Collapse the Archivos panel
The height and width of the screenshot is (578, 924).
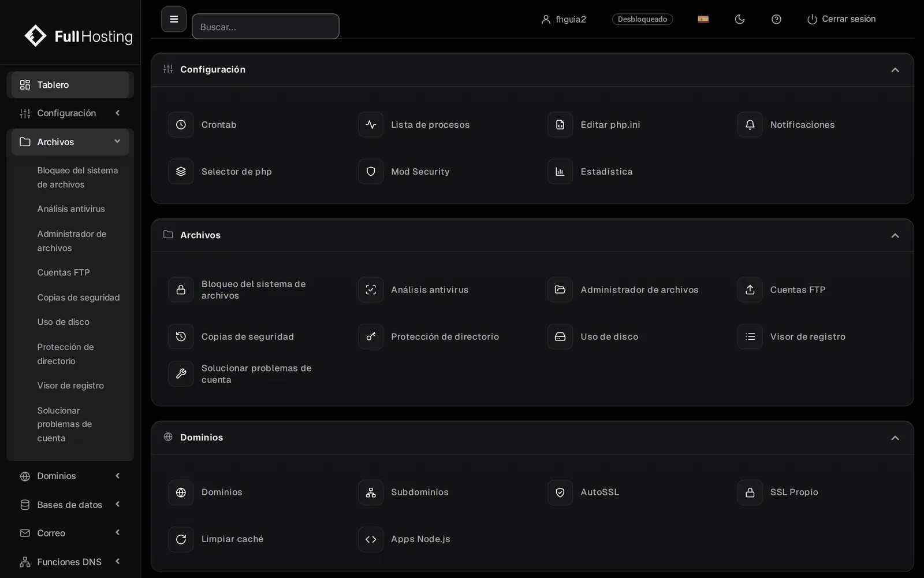tap(895, 236)
